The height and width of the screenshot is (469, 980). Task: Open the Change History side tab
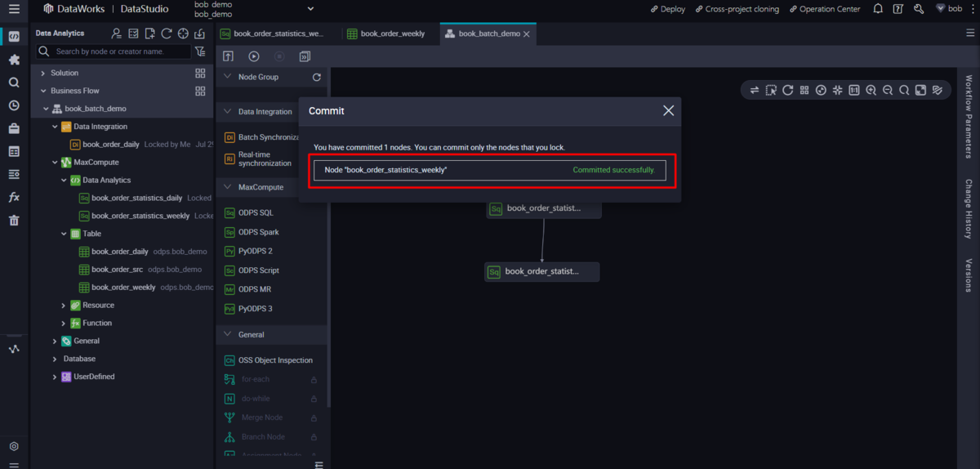point(969,209)
